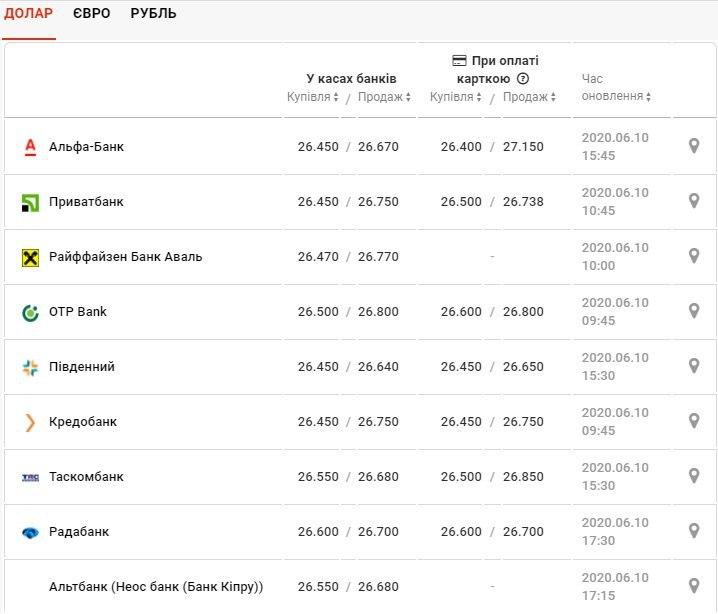
Task: Open location pin for Приватбанк
Action: (694, 201)
